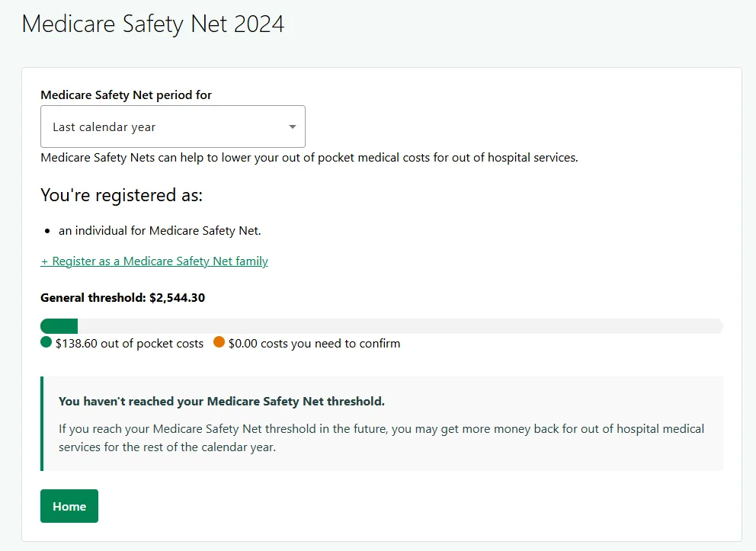The width and height of the screenshot is (756, 551).
Task: Click the dropdown arrow for Safety Net period
Action: point(293,127)
